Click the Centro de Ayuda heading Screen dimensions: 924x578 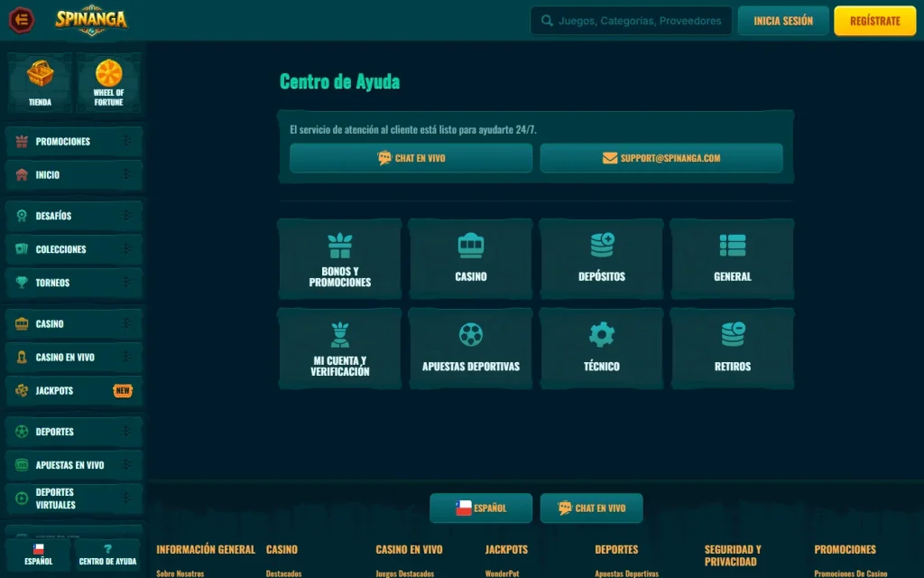(339, 81)
